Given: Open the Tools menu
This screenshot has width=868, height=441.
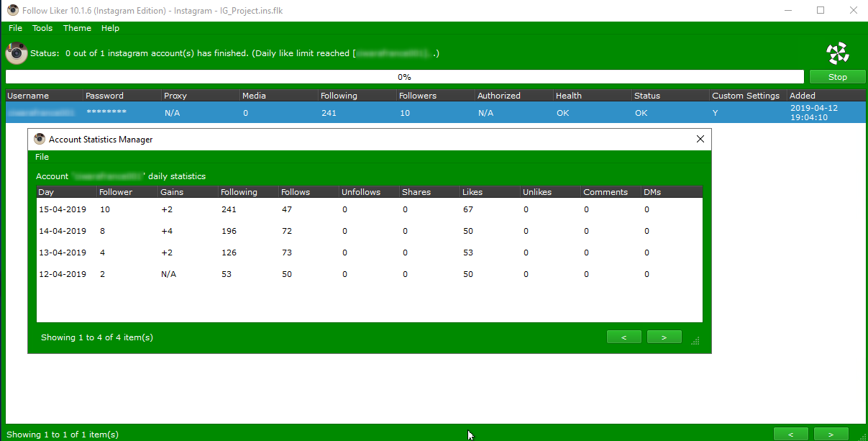Looking at the screenshot, I should 42,28.
